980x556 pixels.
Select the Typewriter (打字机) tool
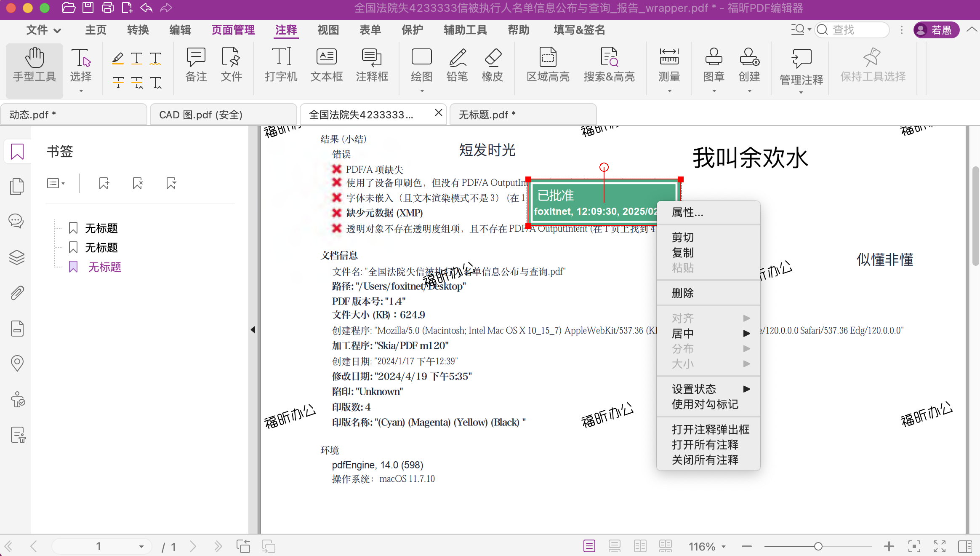coord(281,64)
